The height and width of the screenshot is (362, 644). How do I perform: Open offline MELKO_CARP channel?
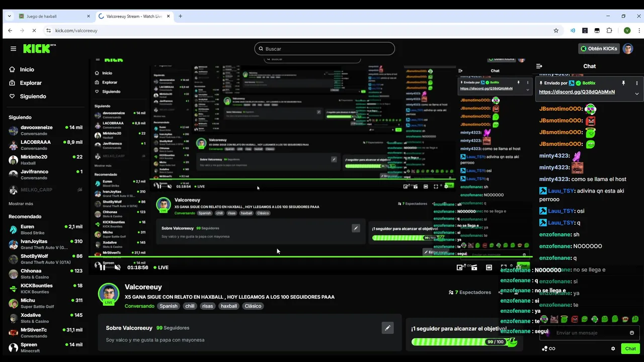[45, 190]
